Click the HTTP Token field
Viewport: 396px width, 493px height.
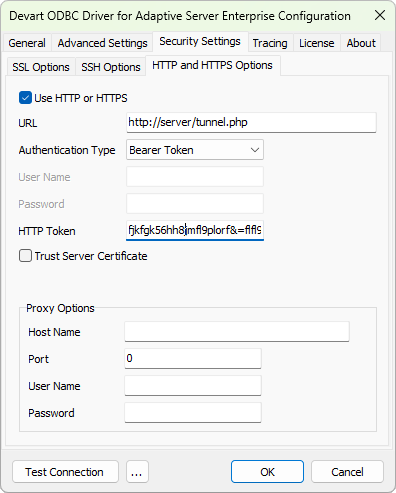pyautogui.click(x=195, y=230)
